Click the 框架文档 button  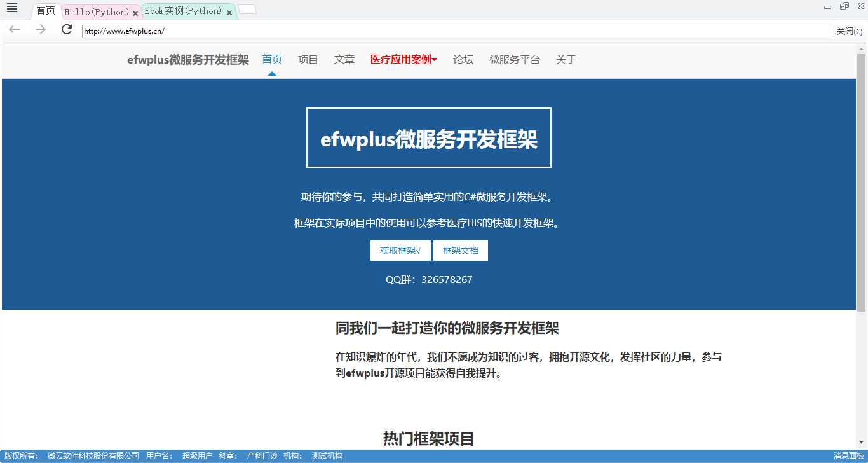[x=461, y=250]
